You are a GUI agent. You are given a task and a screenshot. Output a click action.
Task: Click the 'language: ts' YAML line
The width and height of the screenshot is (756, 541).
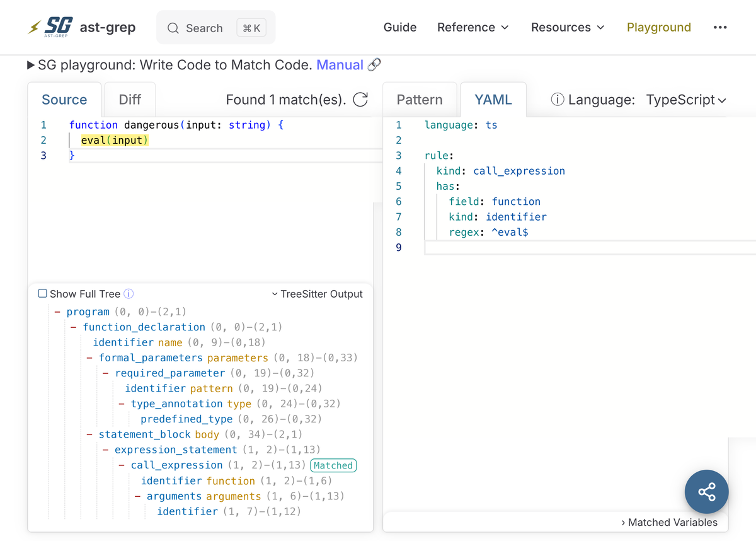[461, 125]
